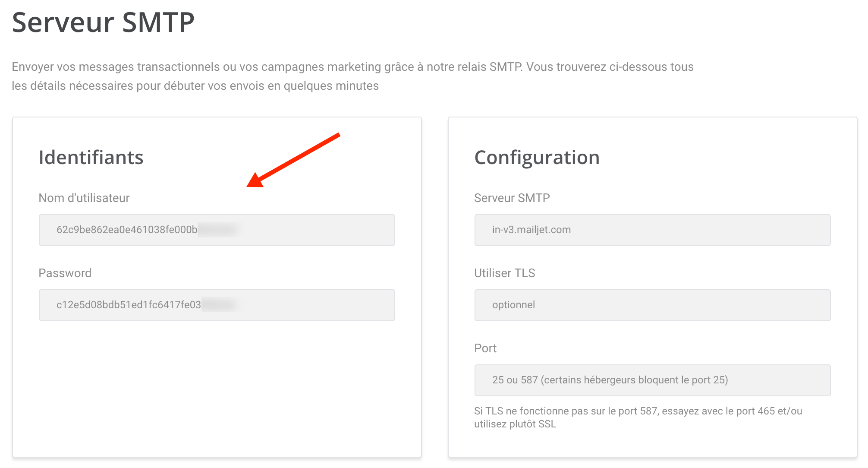Select the Password field value

[217, 305]
